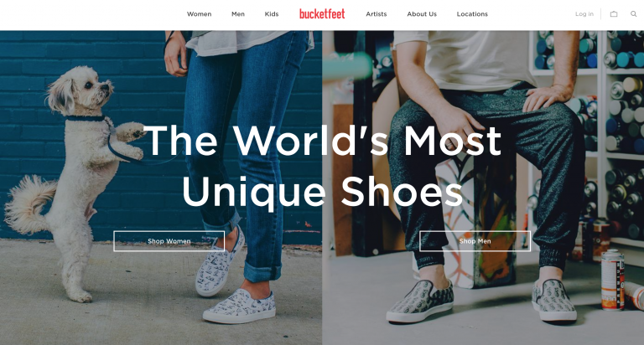644x345 pixels.
Task: Click the search magnifier icon
Action: [633, 14]
